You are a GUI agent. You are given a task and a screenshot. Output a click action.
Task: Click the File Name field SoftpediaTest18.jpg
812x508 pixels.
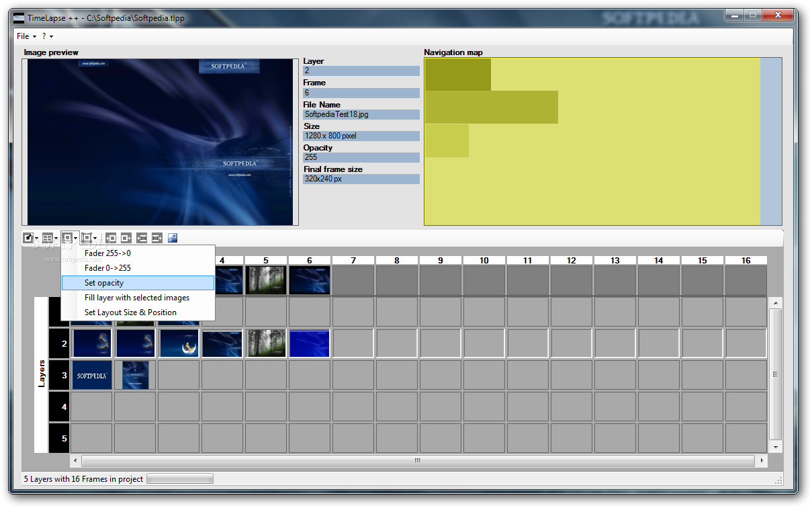pyautogui.click(x=361, y=114)
